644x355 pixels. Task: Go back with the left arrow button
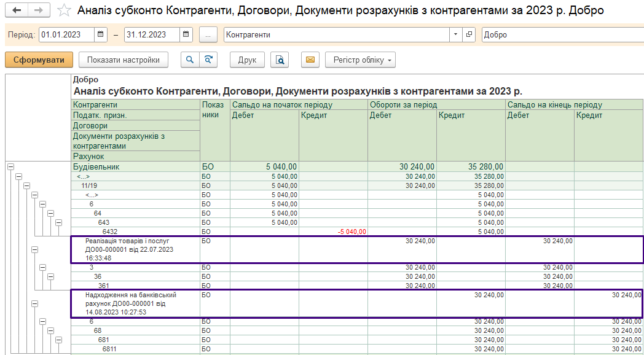[x=17, y=10]
